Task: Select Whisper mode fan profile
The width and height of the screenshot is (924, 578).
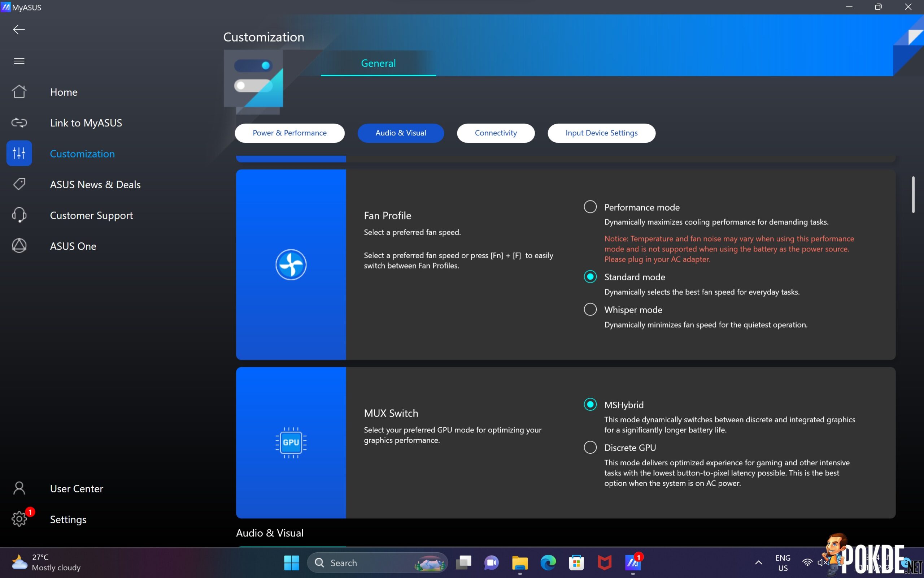Action: pos(590,309)
